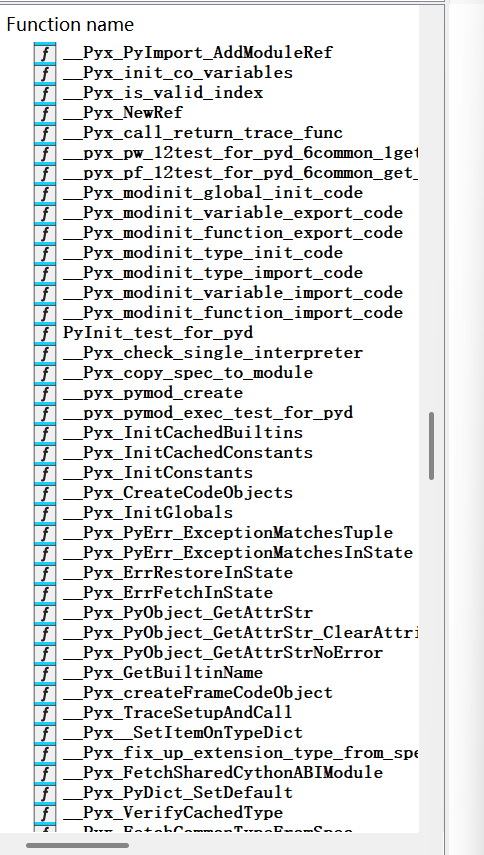Click the icon next to __Pyx_NewRef
484x855 pixels.
click(x=45, y=113)
